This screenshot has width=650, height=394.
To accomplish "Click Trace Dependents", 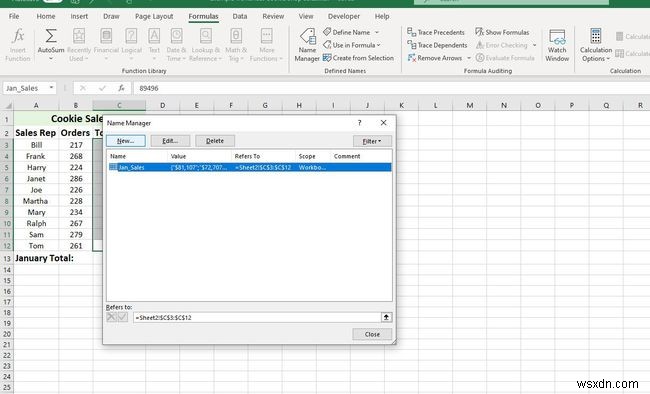I will click(437, 45).
